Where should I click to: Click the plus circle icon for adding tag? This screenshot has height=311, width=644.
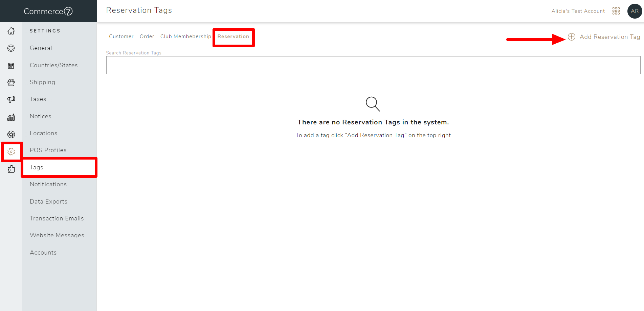(x=572, y=37)
